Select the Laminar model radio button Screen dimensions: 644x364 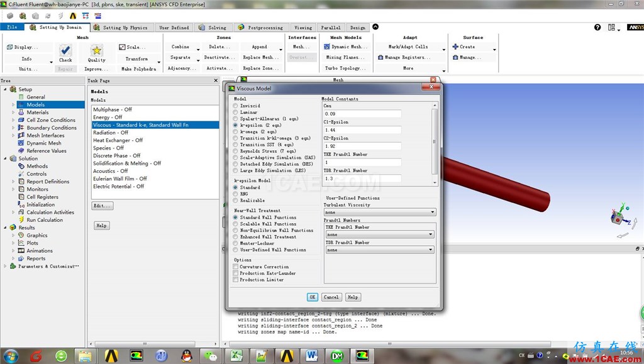click(x=235, y=112)
